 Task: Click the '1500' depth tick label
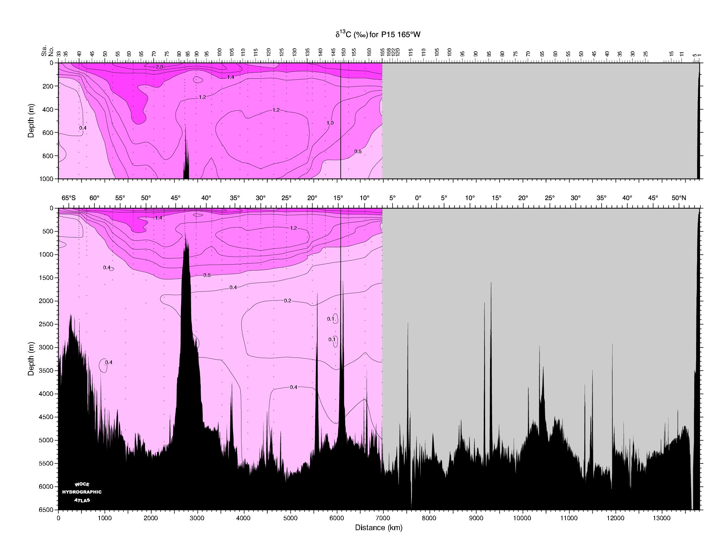pyautogui.click(x=47, y=278)
